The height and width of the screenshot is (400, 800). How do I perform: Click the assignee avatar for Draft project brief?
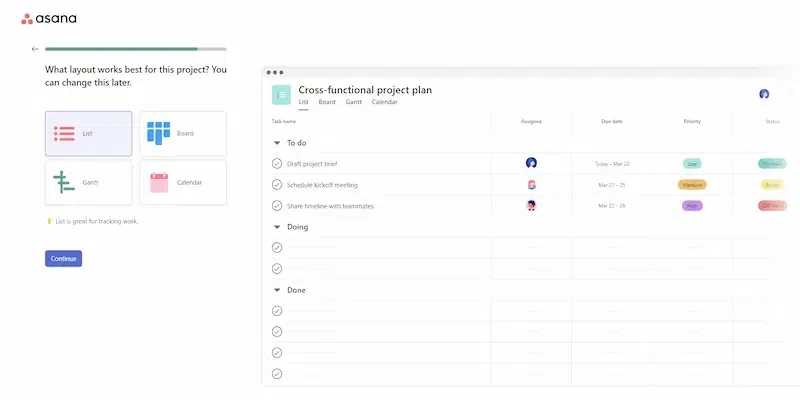(x=531, y=163)
